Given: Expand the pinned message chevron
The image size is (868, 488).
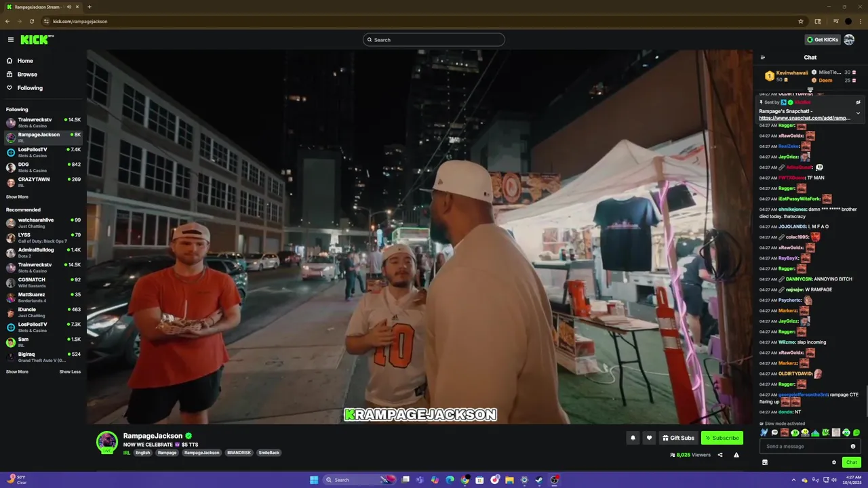Looking at the screenshot, I should pos(858,113).
